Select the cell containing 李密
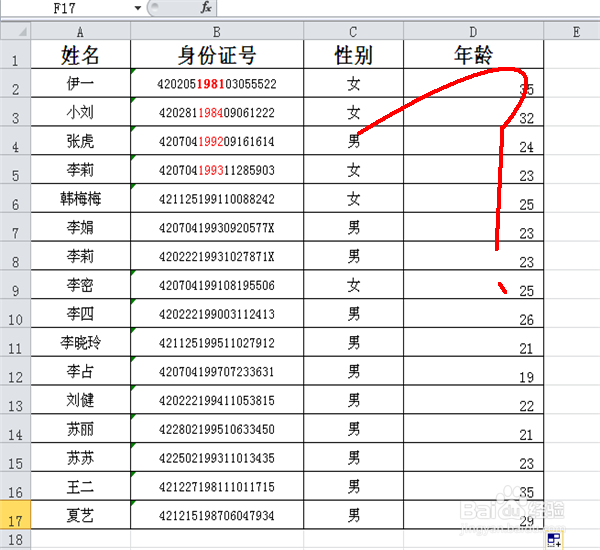This screenshot has width=600, height=550. pyautogui.click(x=81, y=285)
